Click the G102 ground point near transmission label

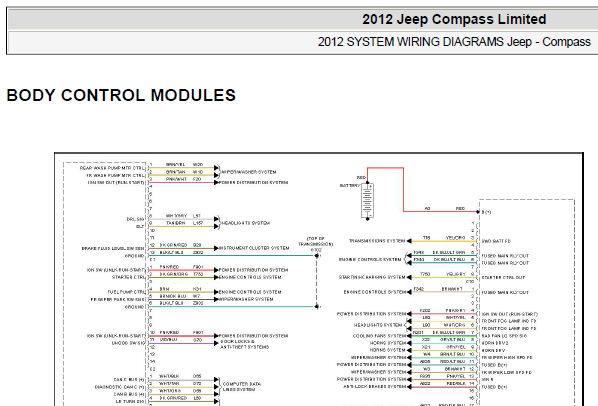[317, 255]
